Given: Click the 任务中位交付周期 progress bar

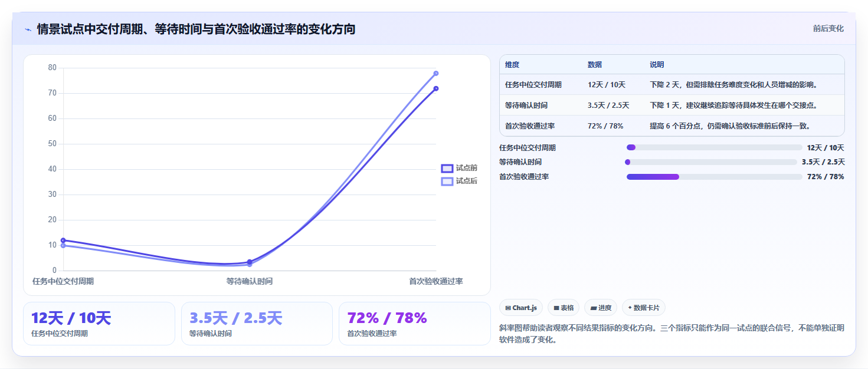Looking at the screenshot, I should [715, 147].
